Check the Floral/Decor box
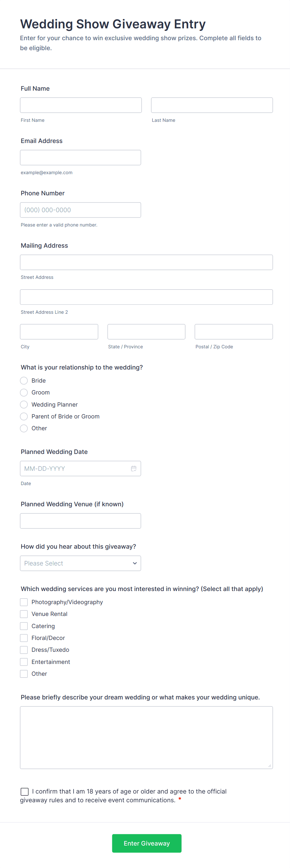The width and height of the screenshot is (290, 868). (x=24, y=638)
